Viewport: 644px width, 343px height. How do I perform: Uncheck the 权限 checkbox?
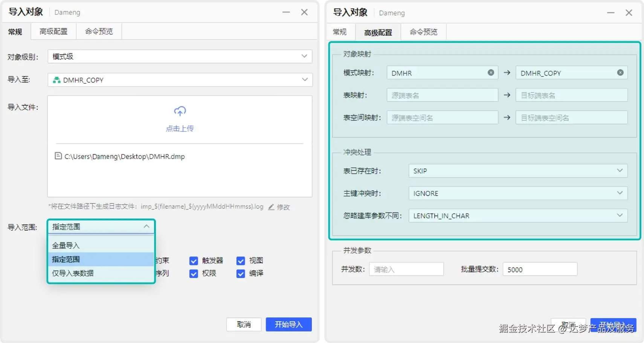[x=194, y=273]
